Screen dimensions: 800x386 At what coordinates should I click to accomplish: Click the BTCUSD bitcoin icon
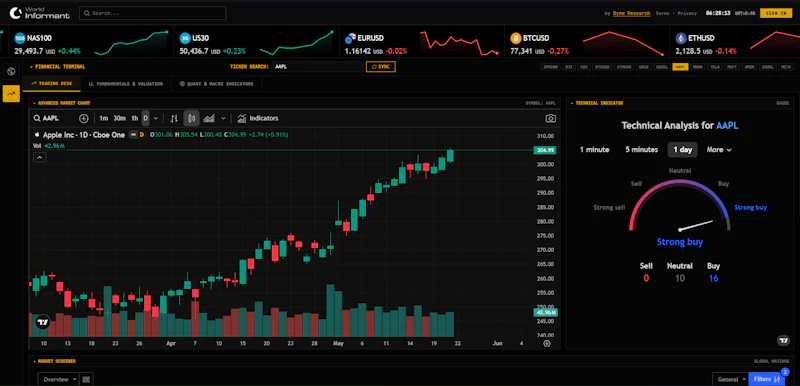(515, 38)
